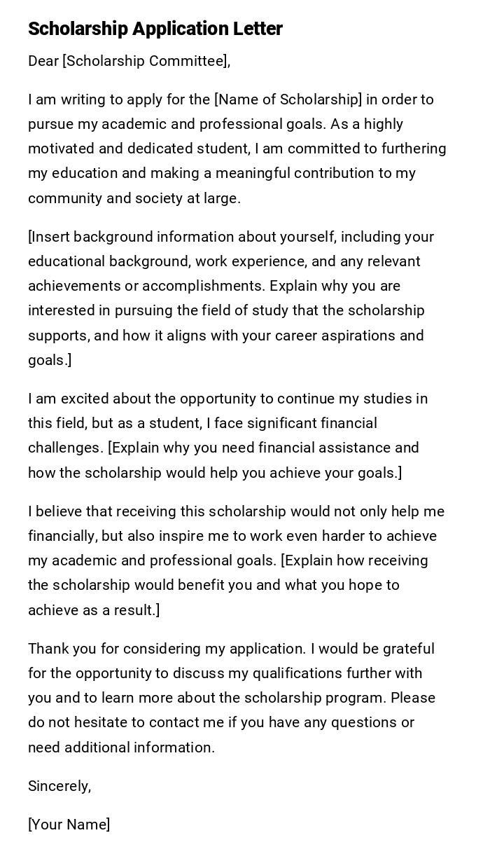The height and width of the screenshot is (868, 490).
Task: Click the "[Scholarship Committee]" placeholder text
Action: [146, 61]
